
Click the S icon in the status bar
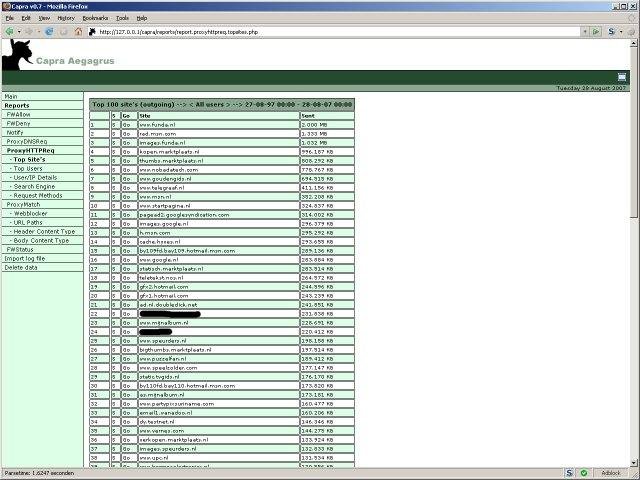[x=569, y=473]
